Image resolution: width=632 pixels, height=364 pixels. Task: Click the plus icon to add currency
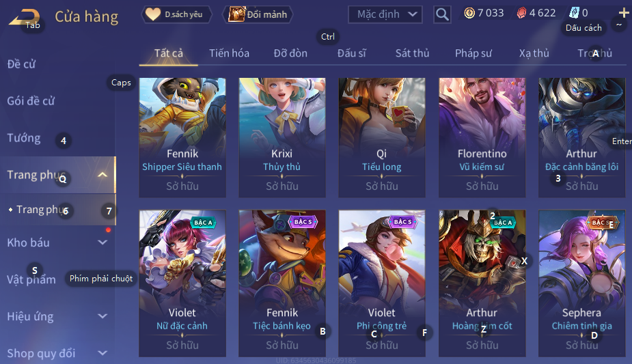(623, 13)
